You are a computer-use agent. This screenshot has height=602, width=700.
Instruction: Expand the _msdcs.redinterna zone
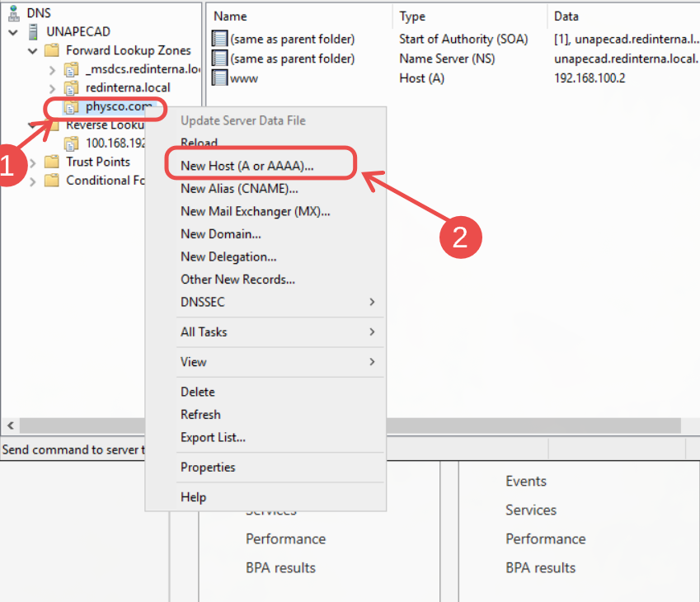(52, 70)
